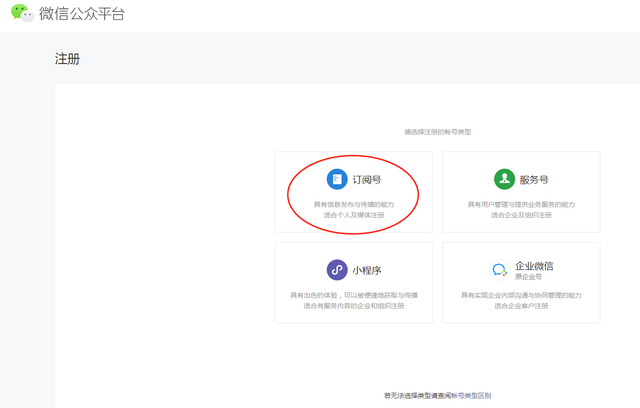Click 具有信息发布与传播的能力 description text

pos(354,204)
